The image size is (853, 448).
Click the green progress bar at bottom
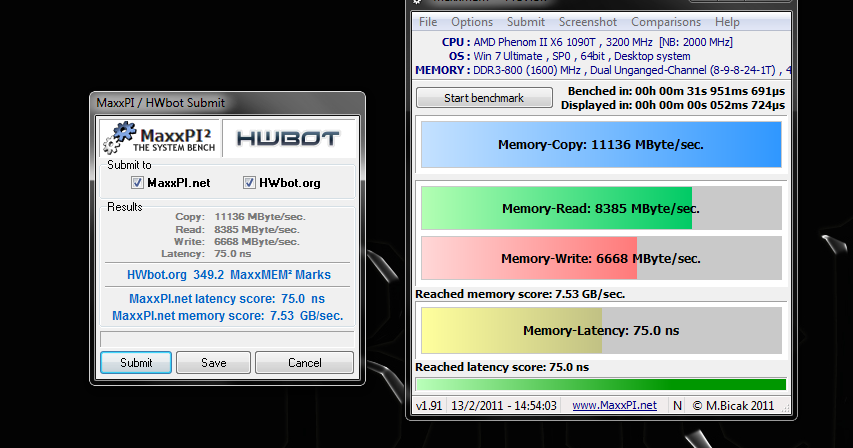point(601,384)
